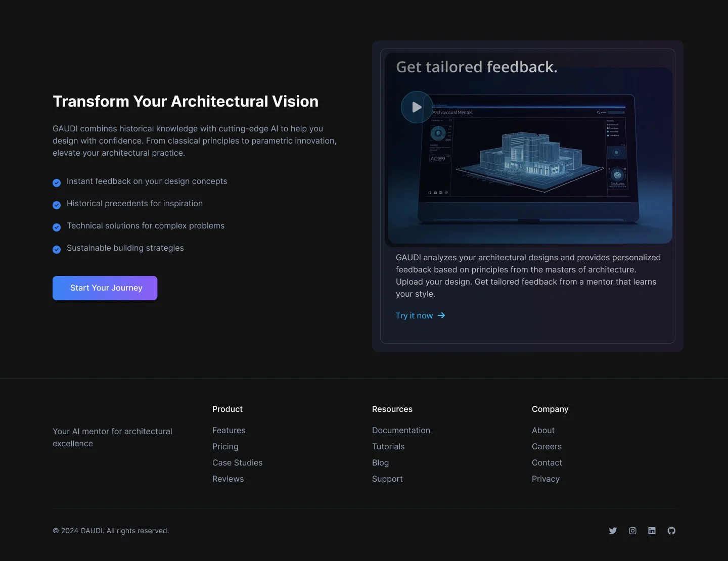
Task: Click the checkmark icon beside Technical solutions
Action: tap(57, 227)
